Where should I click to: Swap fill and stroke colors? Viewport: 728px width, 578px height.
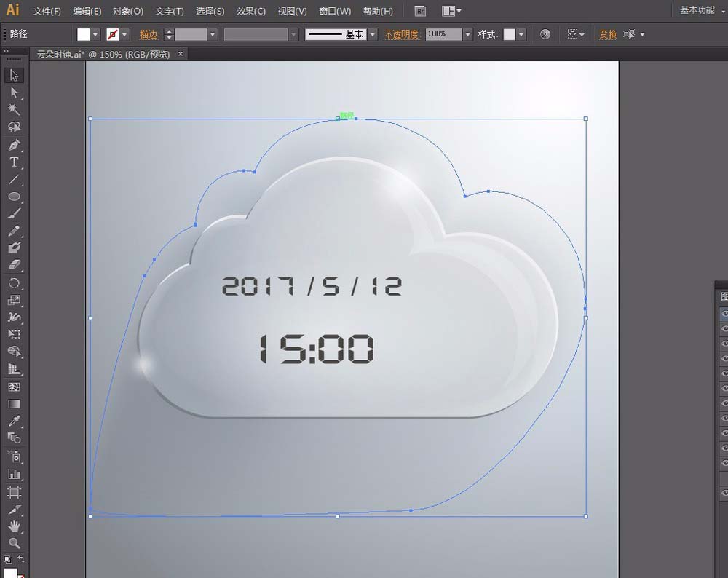click(x=21, y=559)
